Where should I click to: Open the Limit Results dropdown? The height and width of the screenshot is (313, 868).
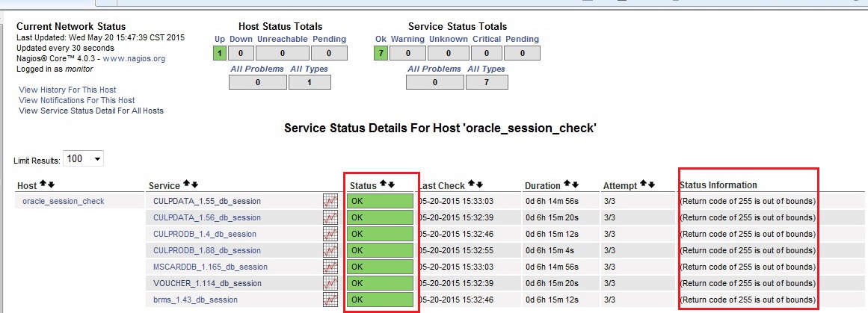pyautogui.click(x=84, y=159)
